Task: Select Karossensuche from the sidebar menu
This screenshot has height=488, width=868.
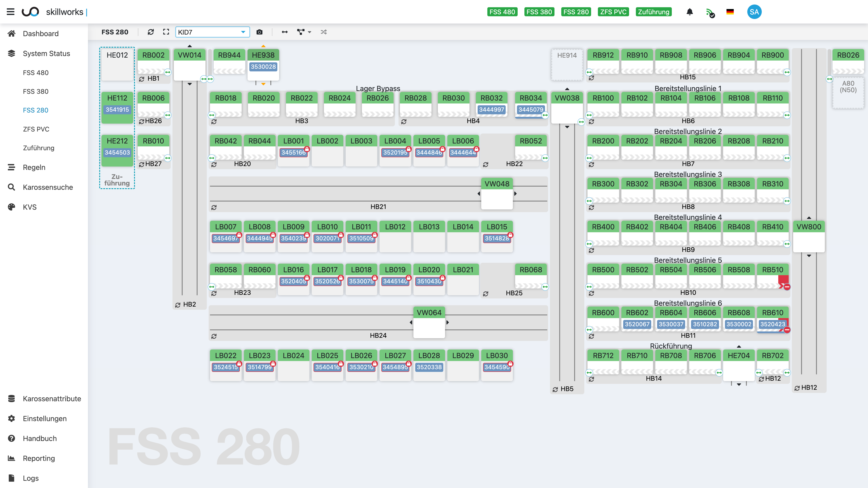Action: 48,187
